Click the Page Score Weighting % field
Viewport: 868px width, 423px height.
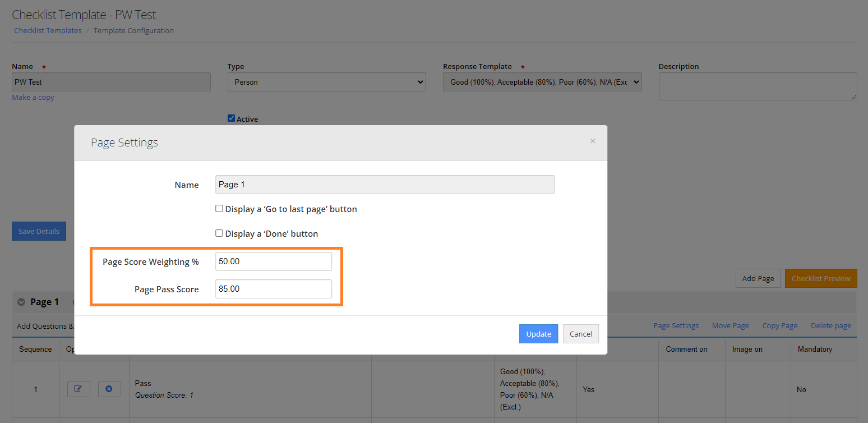(273, 261)
